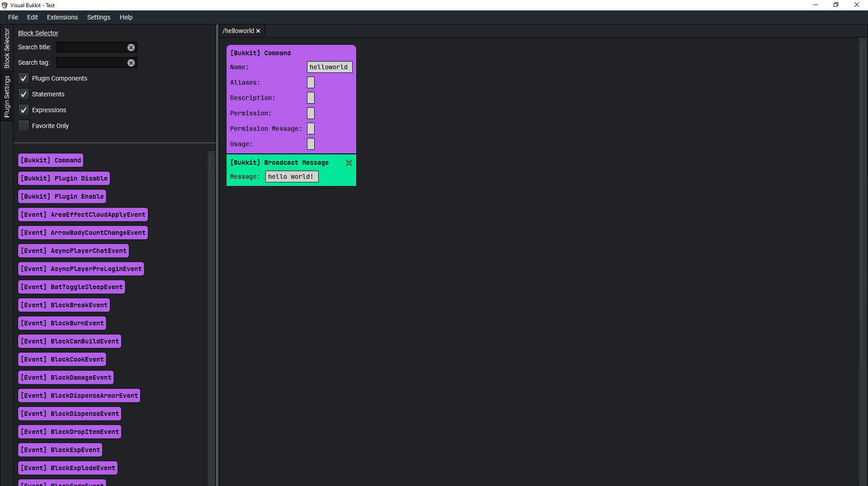Select the [Bukkit] Command block in list
Screen dimensions: 868x486
(51, 161)
